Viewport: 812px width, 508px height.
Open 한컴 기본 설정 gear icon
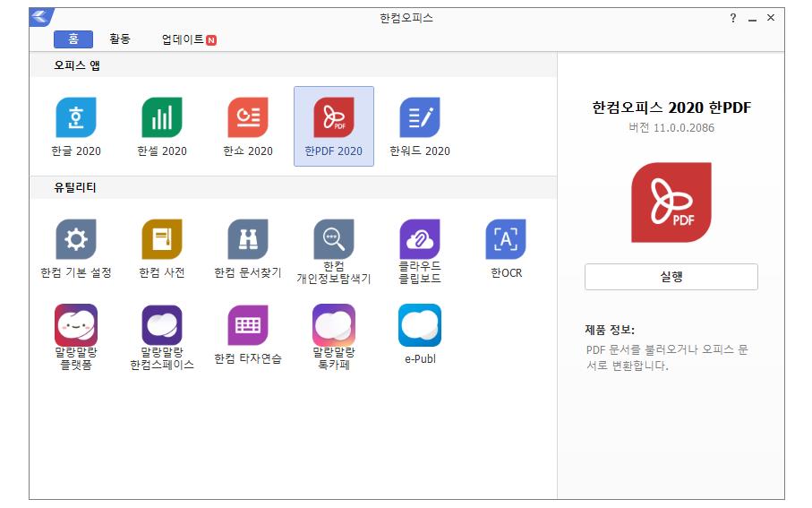pyautogui.click(x=75, y=239)
